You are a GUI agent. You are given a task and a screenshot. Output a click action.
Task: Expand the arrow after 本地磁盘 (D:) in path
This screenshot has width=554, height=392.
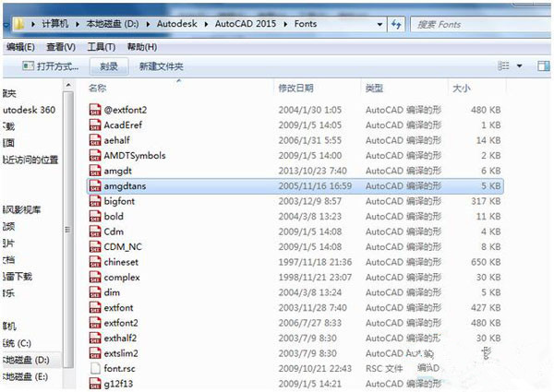(x=148, y=24)
